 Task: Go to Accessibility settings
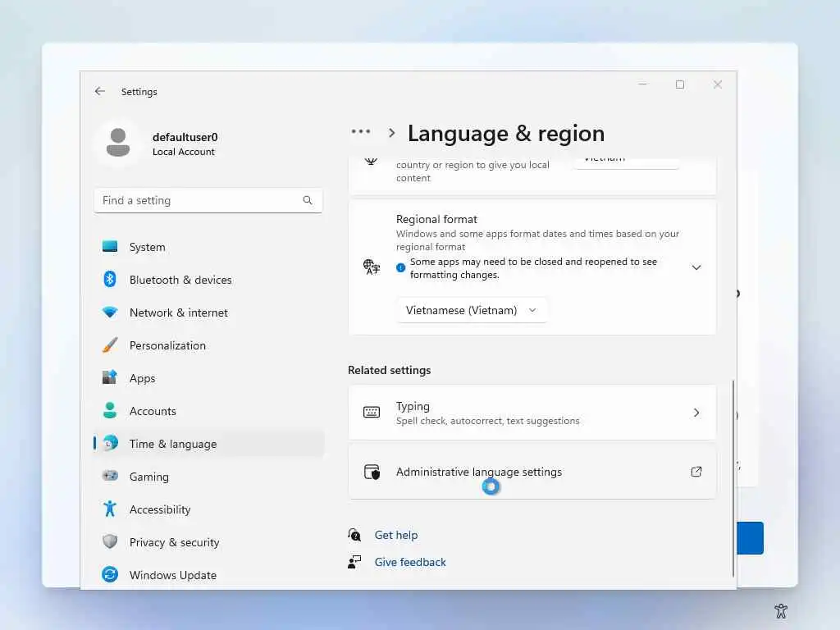(209, 509)
